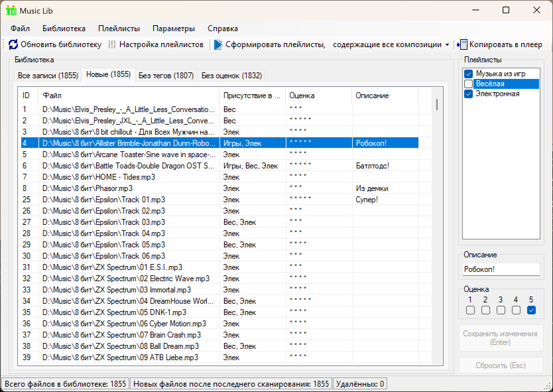Click status 'Всего файлов в библиотеке: 1855'
Screen dimensions: 553x392
65,384
